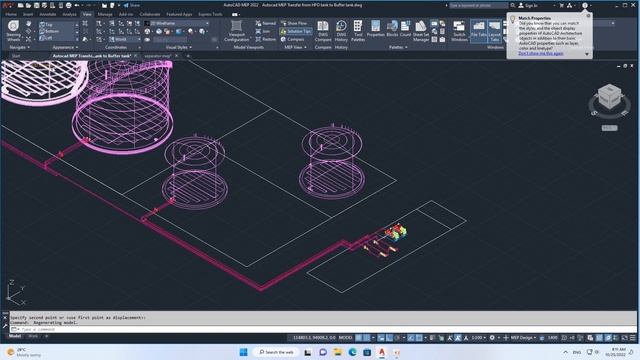Toggle the grid display in status bar
Viewport: 640px width, 360px height.
[x=359, y=338]
